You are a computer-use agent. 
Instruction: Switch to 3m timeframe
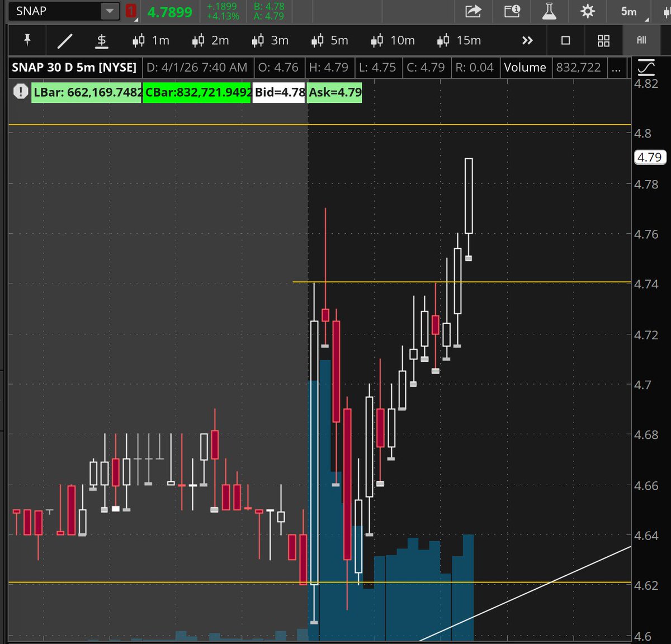tap(270, 40)
